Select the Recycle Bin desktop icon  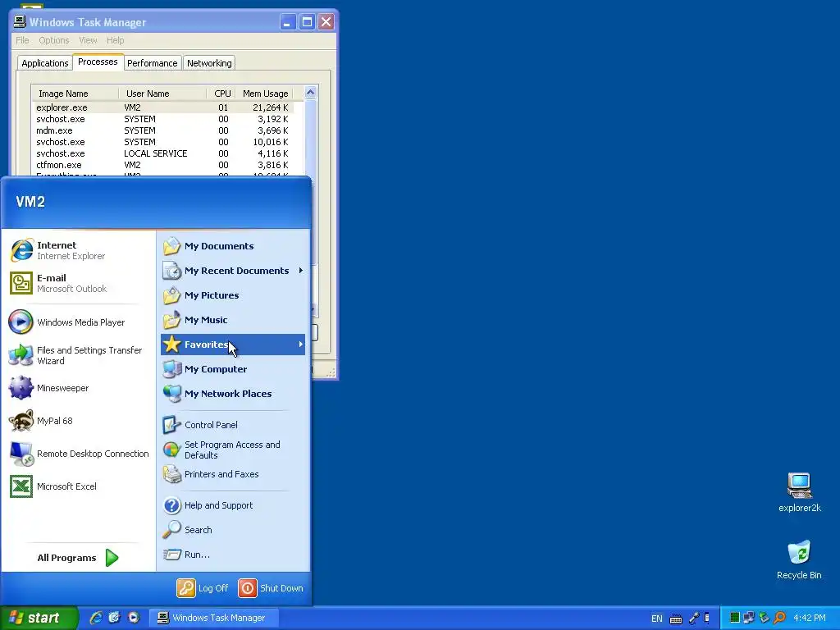coord(799,559)
